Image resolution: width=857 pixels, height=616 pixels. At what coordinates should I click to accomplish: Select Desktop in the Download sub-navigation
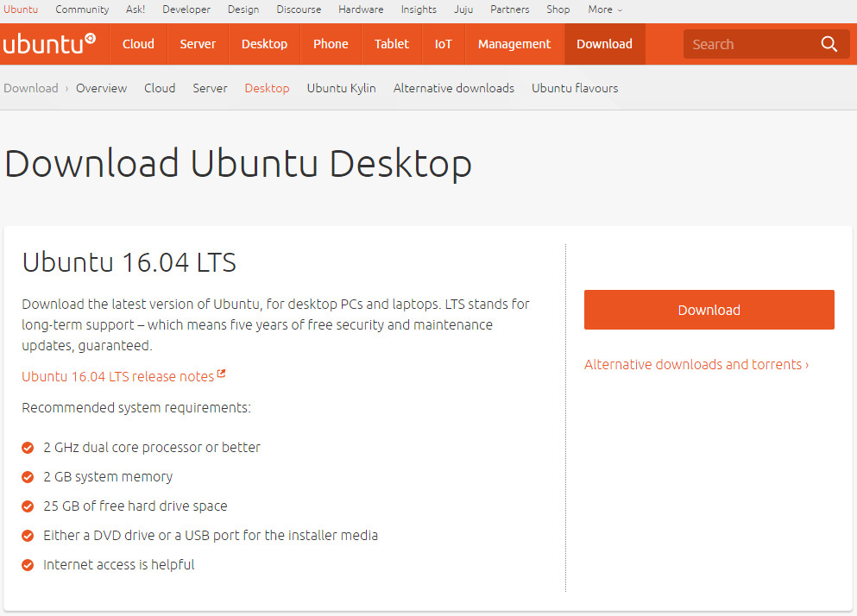click(267, 88)
